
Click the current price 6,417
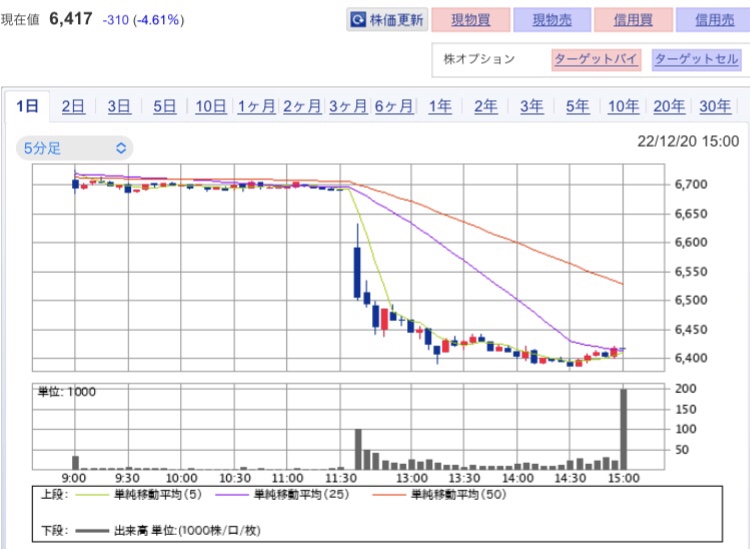pos(71,19)
